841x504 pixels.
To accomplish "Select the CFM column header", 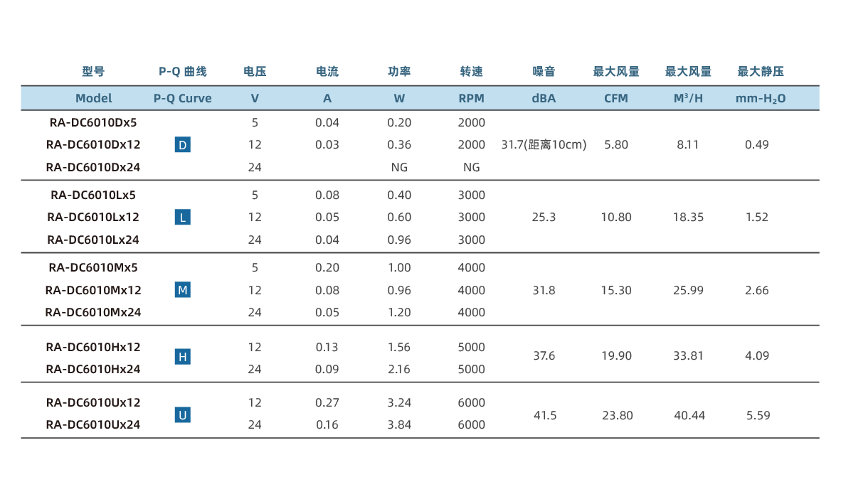I will tap(615, 99).
